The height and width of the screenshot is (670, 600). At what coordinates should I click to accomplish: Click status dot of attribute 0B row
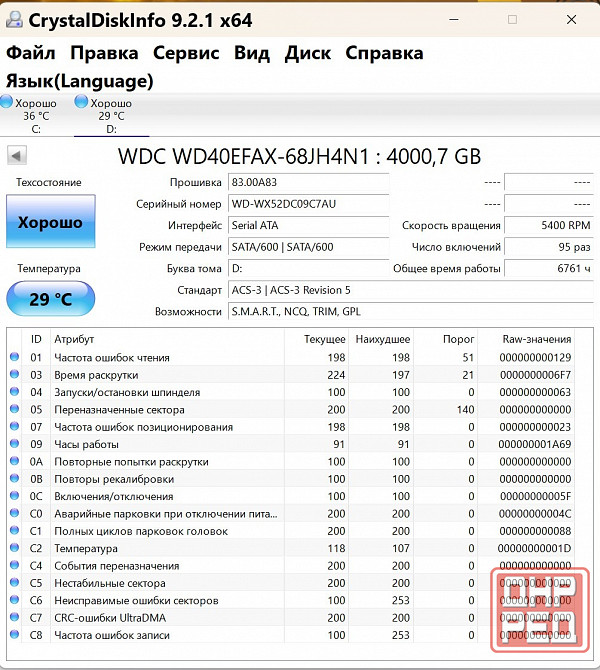(15, 478)
